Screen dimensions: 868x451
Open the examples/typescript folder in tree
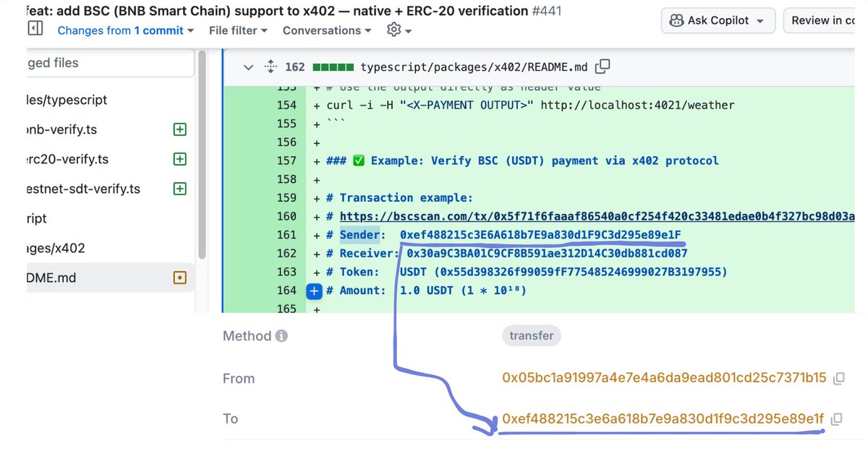[x=67, y=100]
